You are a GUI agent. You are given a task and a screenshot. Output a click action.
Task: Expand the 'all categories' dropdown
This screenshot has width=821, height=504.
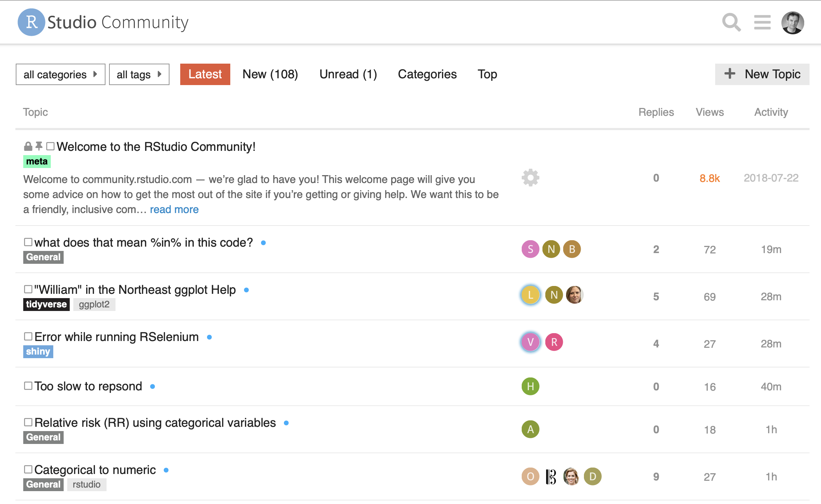(x=60, y=74)
